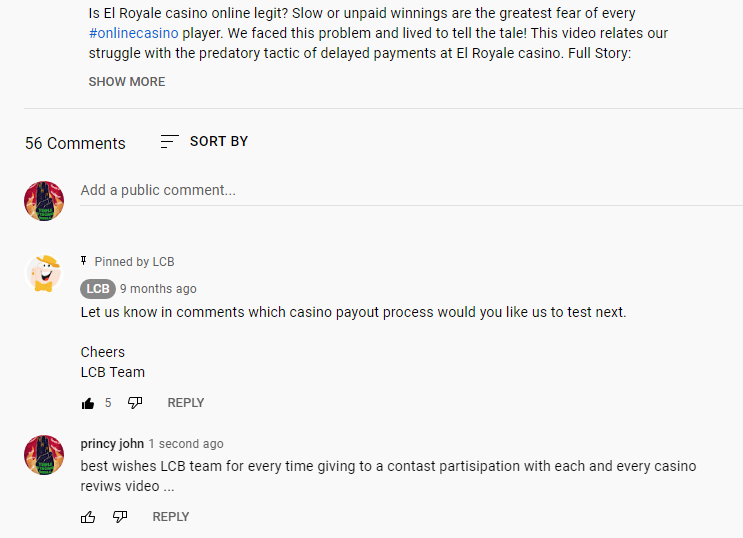The image size is (743, 538).
Task: Open the Sort By comments menu
Action: [204, 141]
